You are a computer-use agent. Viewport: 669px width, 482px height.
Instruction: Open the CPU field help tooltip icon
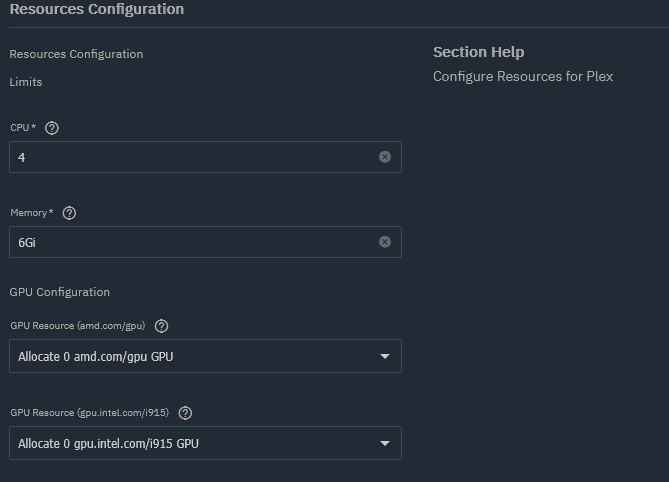click(x=52, y=128)
